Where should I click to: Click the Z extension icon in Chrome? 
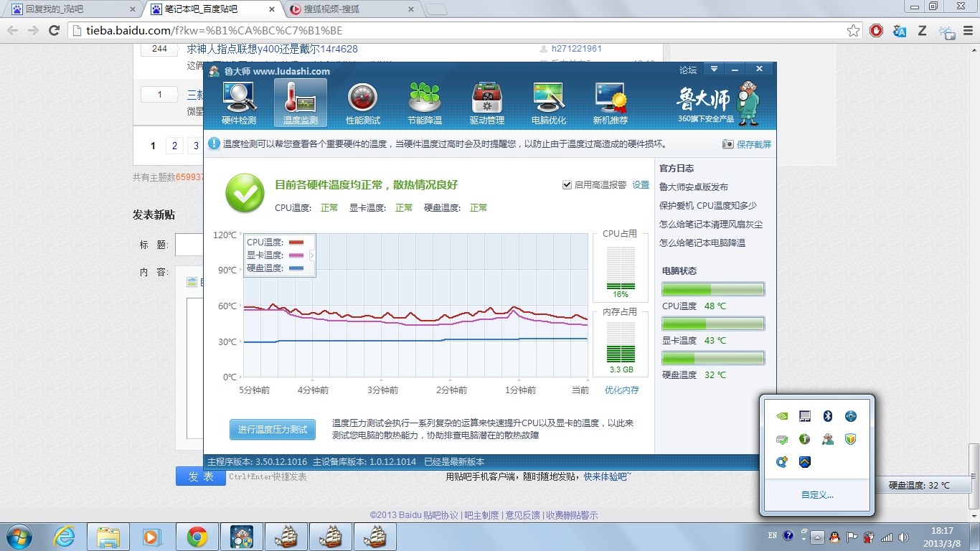tap(923, 31)
